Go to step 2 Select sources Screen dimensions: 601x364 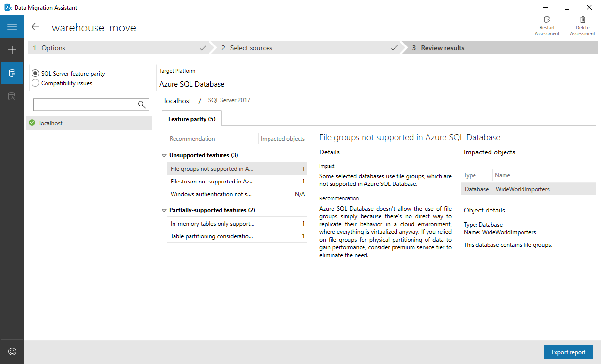click(x=305, y=48)
